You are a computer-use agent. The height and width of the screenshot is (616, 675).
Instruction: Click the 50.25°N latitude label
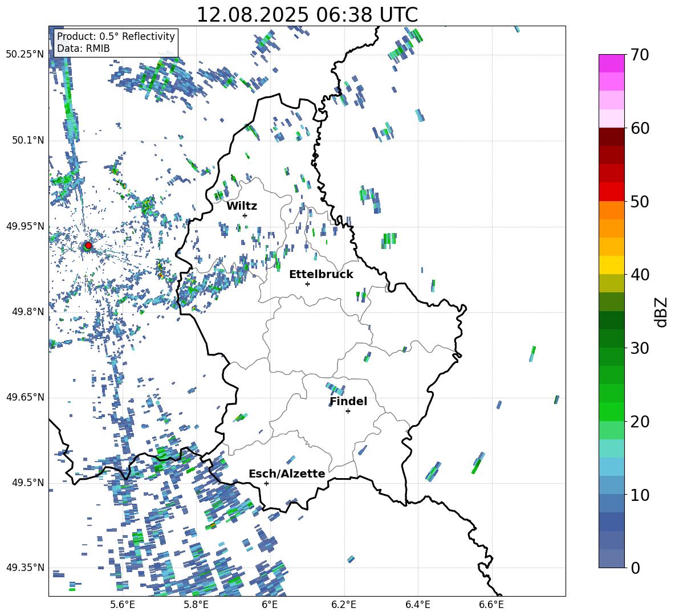pos(25,55)
